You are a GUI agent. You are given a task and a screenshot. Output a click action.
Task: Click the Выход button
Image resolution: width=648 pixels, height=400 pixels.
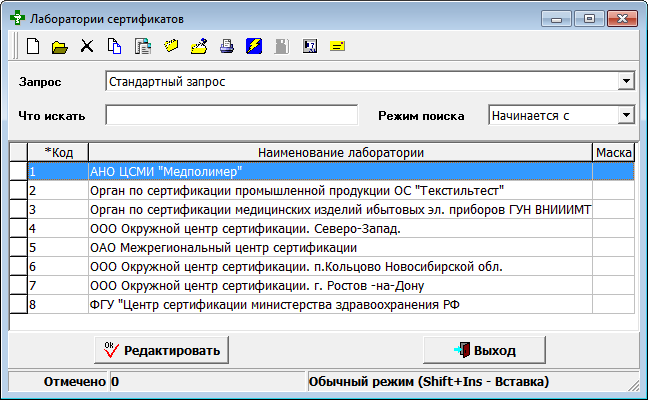(484, 350)
